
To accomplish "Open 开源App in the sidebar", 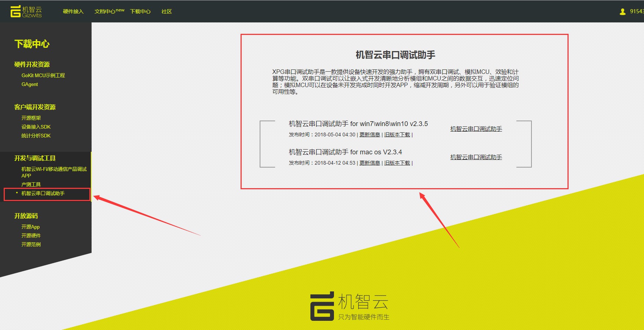I will [x=31, y=227].
